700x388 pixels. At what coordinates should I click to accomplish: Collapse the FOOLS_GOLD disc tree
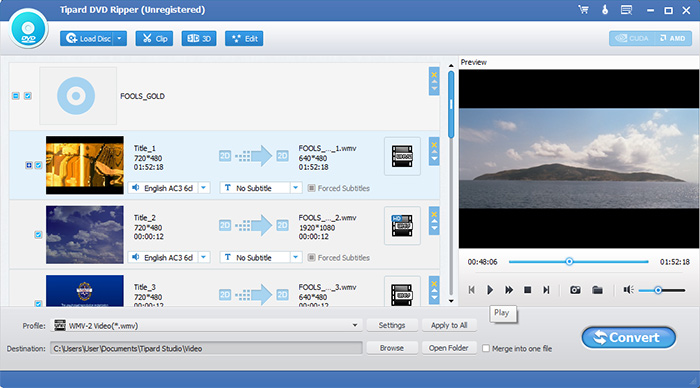(x=16, y=96)
